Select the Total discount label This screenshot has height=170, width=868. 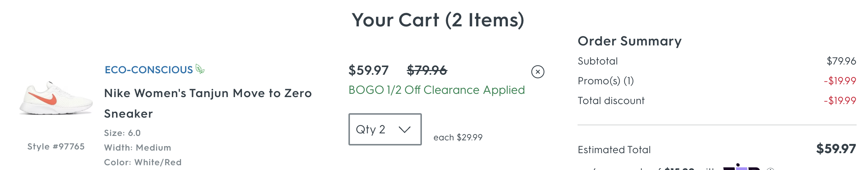click(x=611, y=101)
